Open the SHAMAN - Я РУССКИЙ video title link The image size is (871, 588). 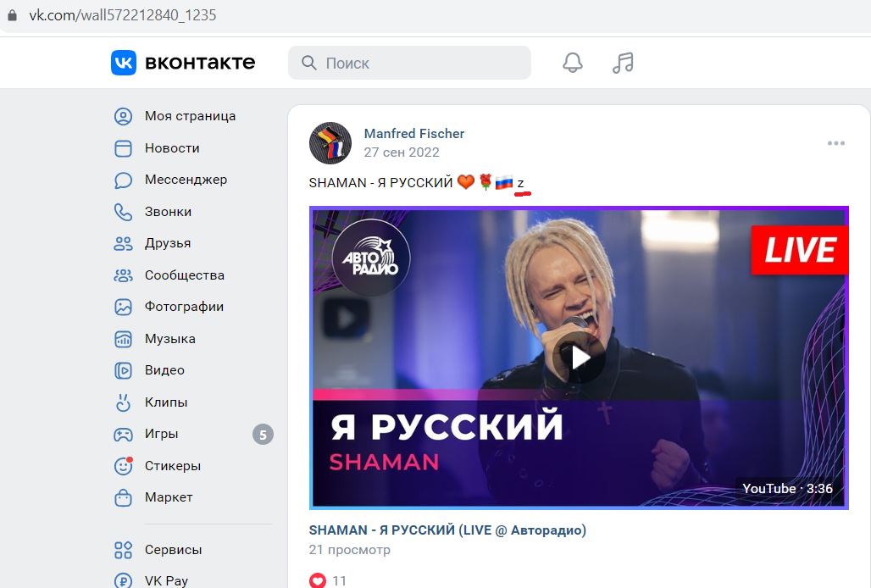(x=447, y=530)
